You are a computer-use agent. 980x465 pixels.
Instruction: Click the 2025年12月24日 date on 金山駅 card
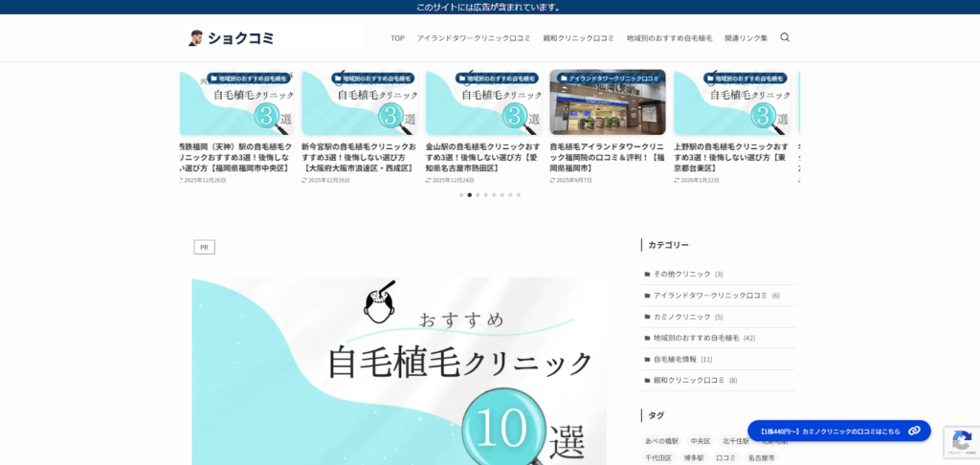click(x=450, y=181)
